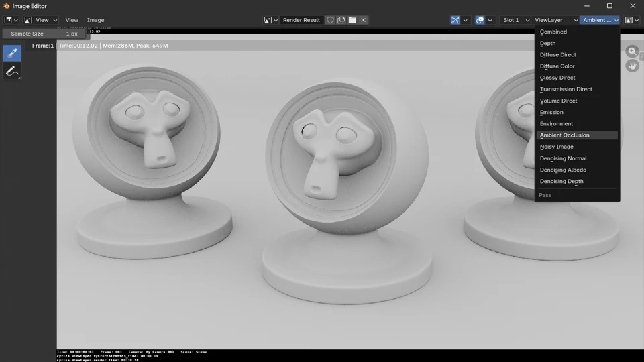Open the View mode dropdown

40,20
